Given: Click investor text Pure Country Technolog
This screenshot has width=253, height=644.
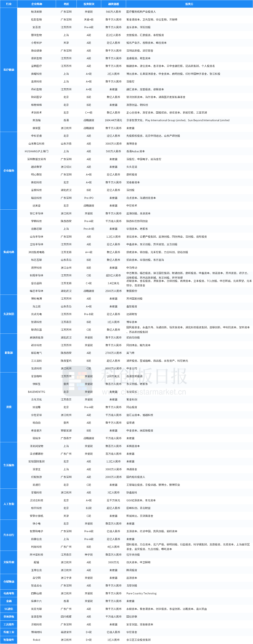Looking at the screenshot, I should point(141,593).
